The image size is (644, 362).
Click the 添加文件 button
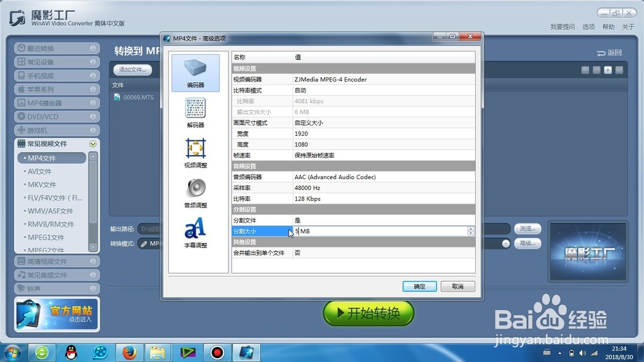132,70
